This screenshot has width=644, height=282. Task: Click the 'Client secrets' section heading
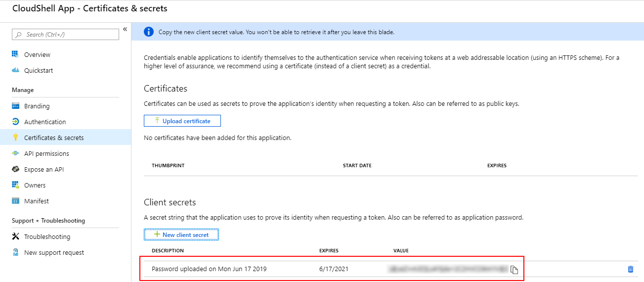170,202
